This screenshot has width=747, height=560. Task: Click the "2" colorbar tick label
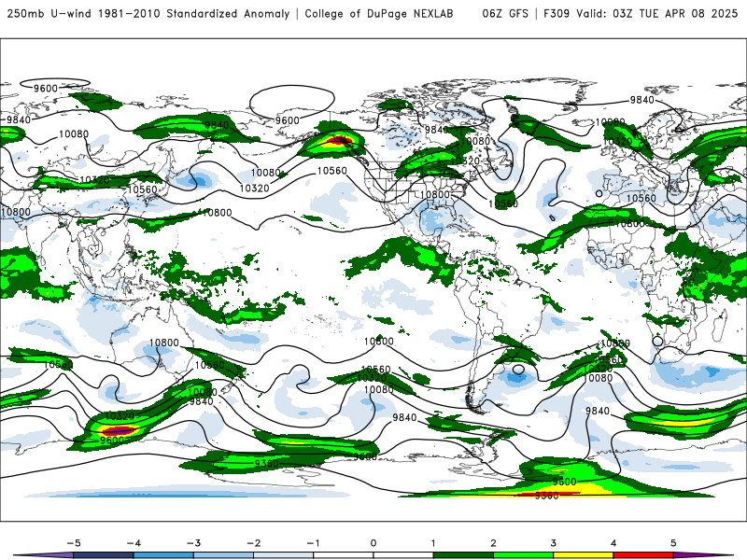(x=493, y=543)
